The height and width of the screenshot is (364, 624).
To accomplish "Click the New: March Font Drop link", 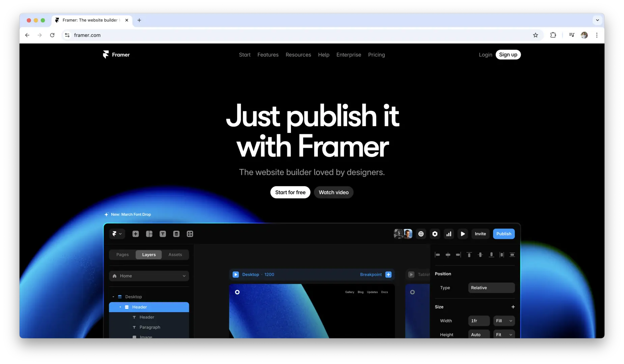I will 127,214.
